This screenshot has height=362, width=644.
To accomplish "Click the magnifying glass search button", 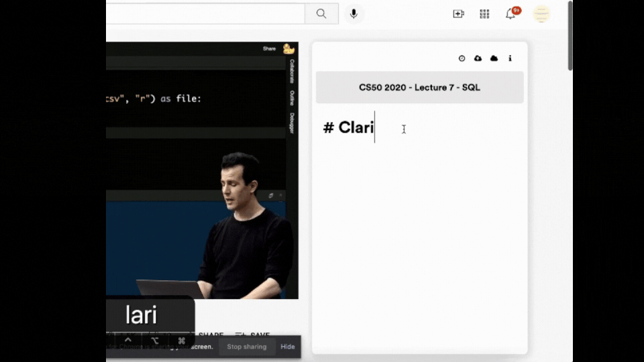I will 321,13.
